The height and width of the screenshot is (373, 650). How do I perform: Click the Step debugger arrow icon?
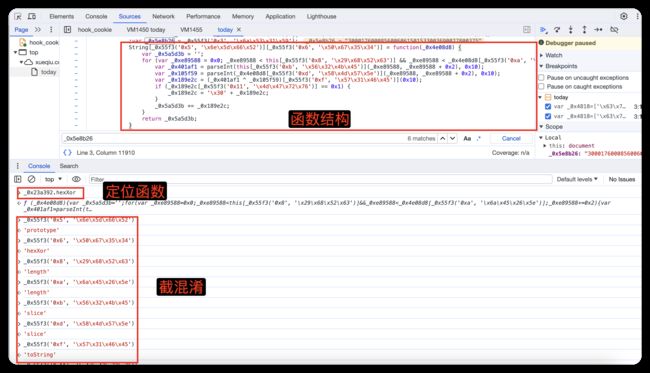coord(598,30)
